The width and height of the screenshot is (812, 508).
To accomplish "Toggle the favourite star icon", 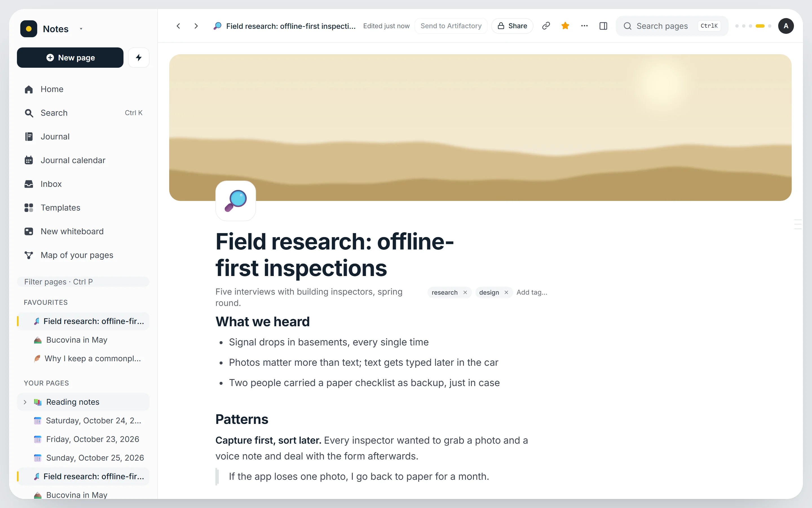I will (565, 26).
